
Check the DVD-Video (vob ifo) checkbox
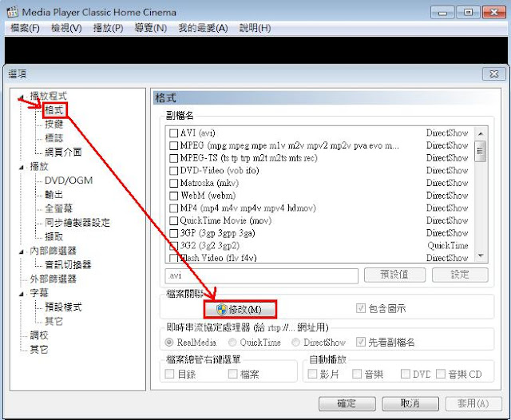(174, 171)
